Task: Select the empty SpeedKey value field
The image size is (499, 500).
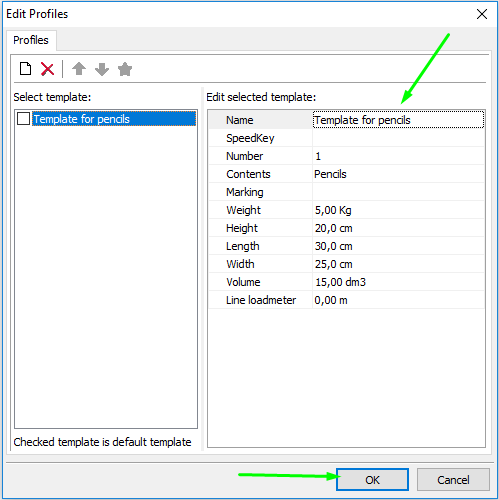Action: tap(398, 138)
